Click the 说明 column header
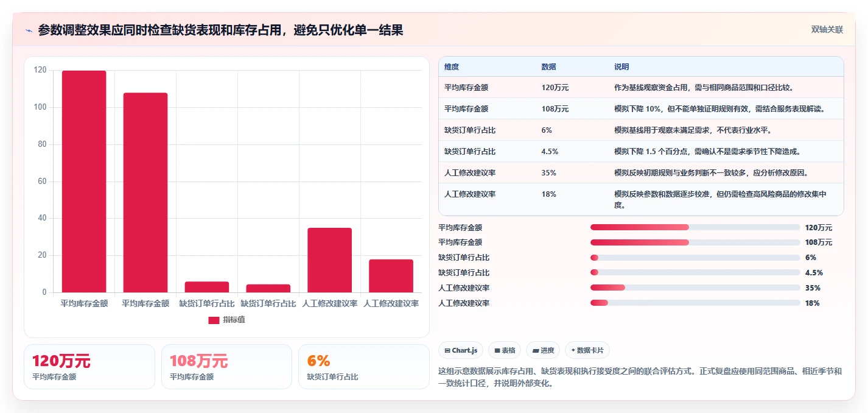This screenshot has width=868, height=413. (x=621, y=67)
